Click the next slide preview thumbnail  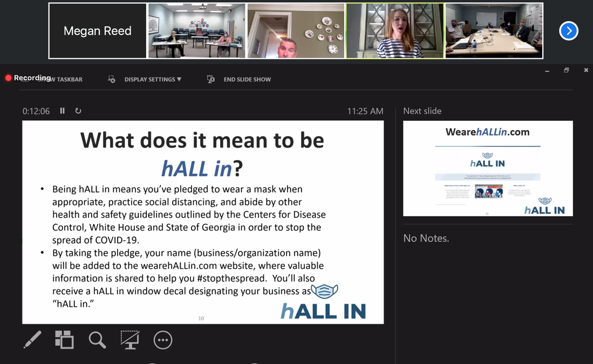point(488,168)
